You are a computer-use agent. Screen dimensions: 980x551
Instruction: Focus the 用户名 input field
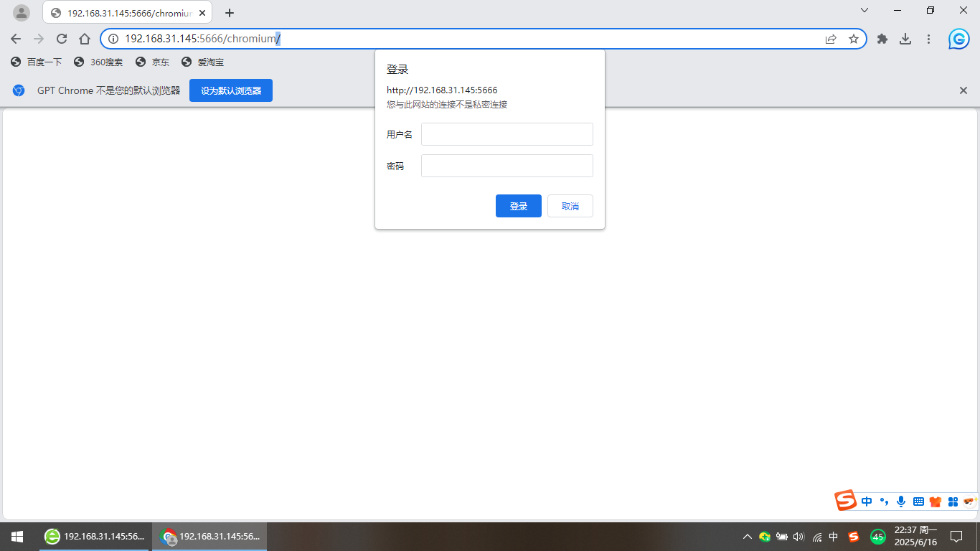pos(507,134)
